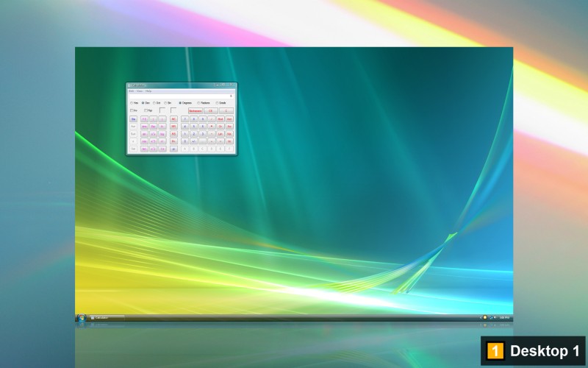This screenshot has width=588, height=368.
Task: Click the Int integer button
Action: click(229, 141)
